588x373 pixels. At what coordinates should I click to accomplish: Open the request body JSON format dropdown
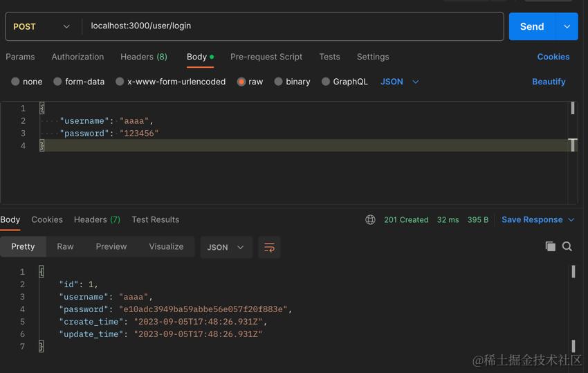click(400, 82)
